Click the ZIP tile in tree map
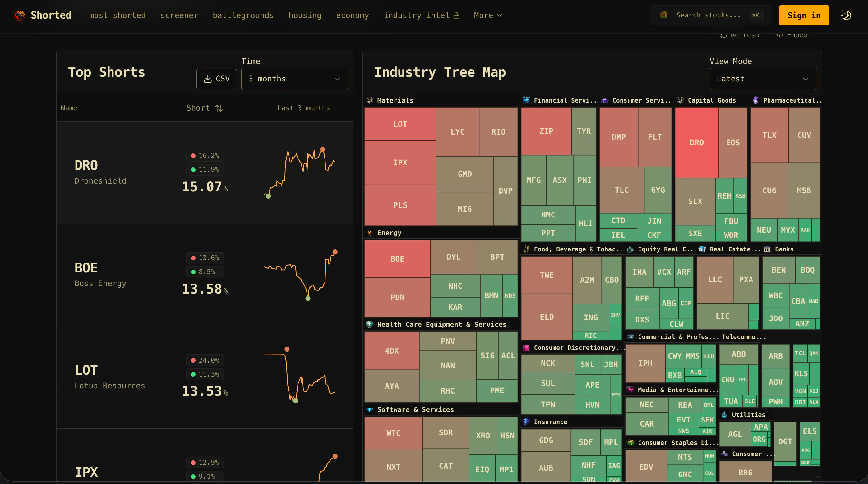 [x=546, y=131]
